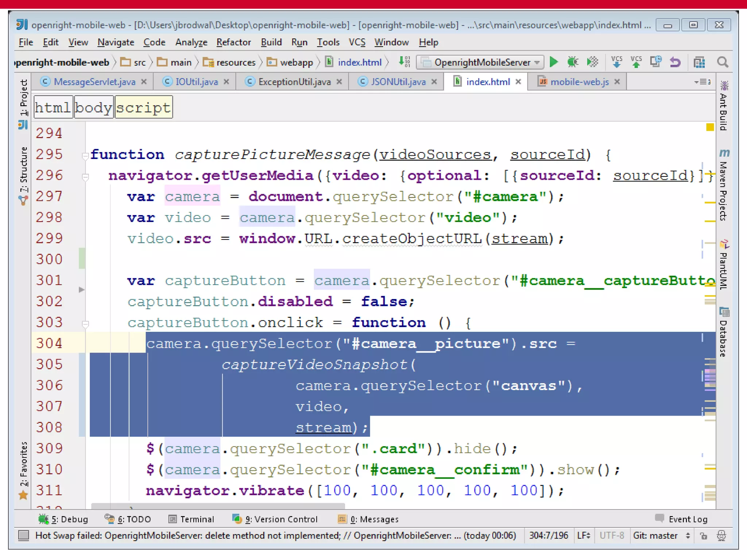
Task: Toggle read-only lock icon in status bar
Action: tap(704, 536)
